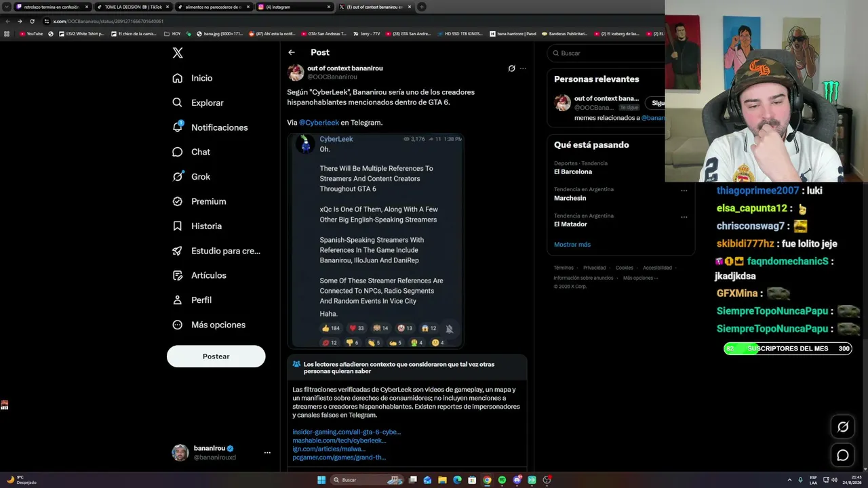Open the CyberLeek Telegram screenshot image
The image size is (868, 488).
coord(377,241)
